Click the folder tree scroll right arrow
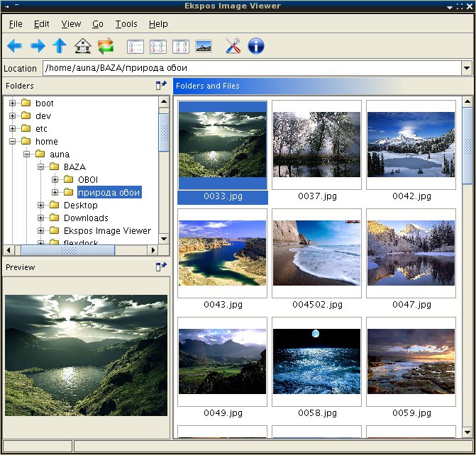 [x=153, y=250]
